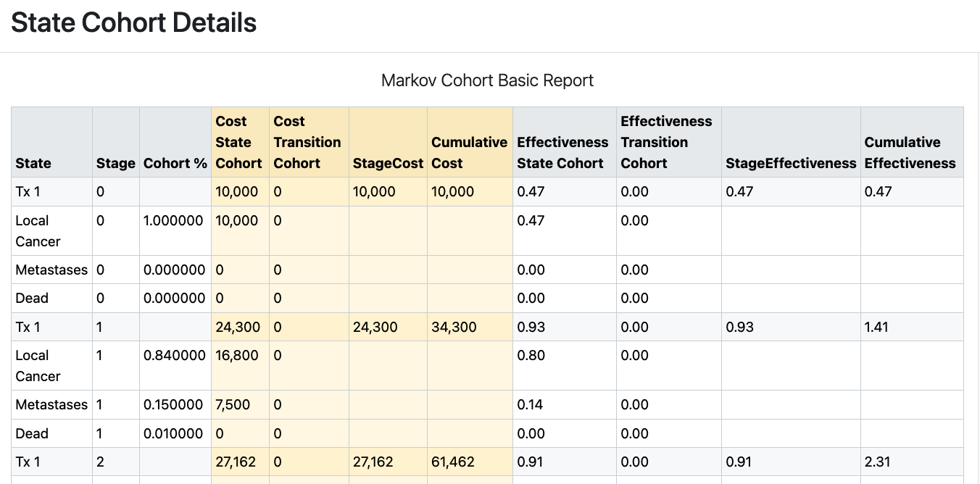Click the StageEffectiveness column header
Viewport: 980px width, 484px height.
point(790,163)
